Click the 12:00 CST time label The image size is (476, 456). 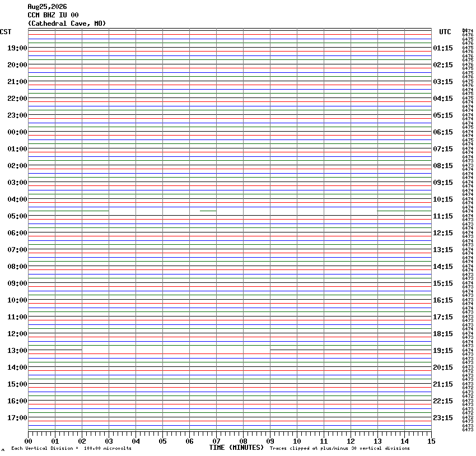[x=17, y=334]
